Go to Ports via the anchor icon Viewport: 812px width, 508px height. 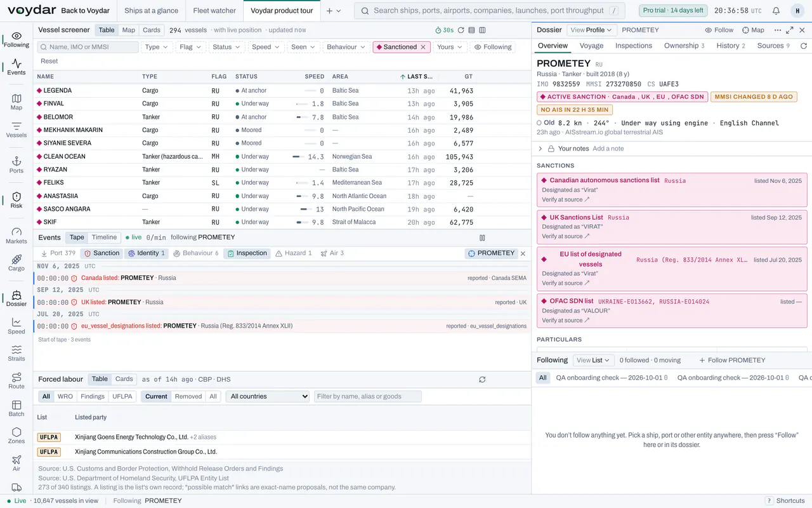16,165
